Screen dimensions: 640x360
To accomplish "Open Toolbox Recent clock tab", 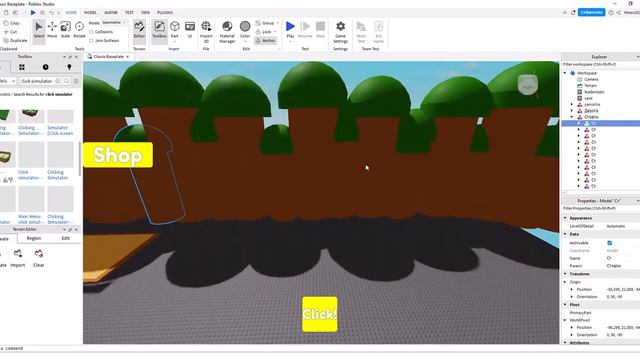I will click(x=45, y=67).
